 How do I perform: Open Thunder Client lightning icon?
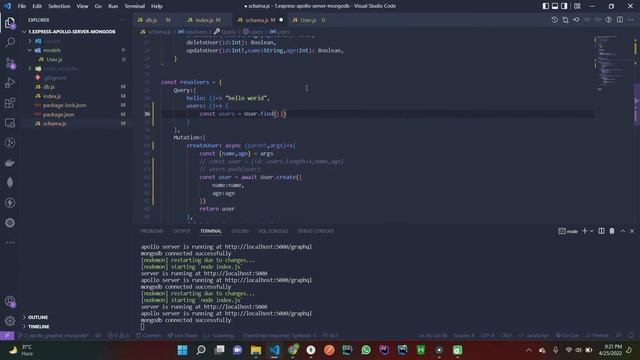pyautogui.click(x=10, y=202)
